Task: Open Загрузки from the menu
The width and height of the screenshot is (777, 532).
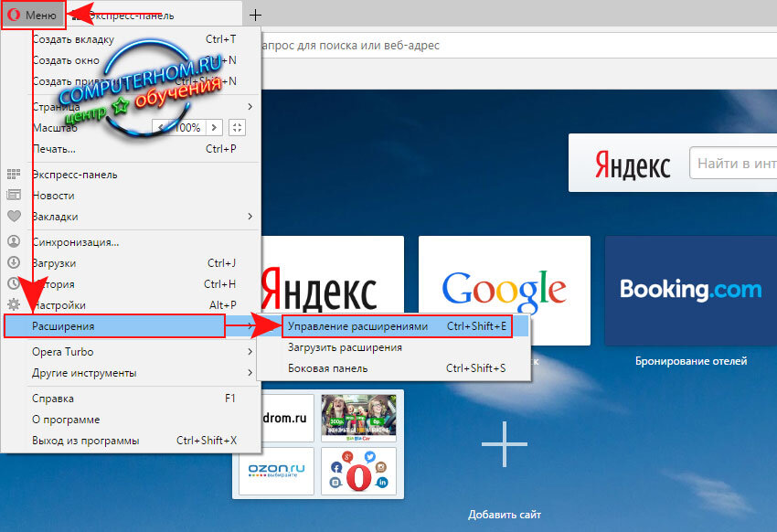Action: coord(131,263)
